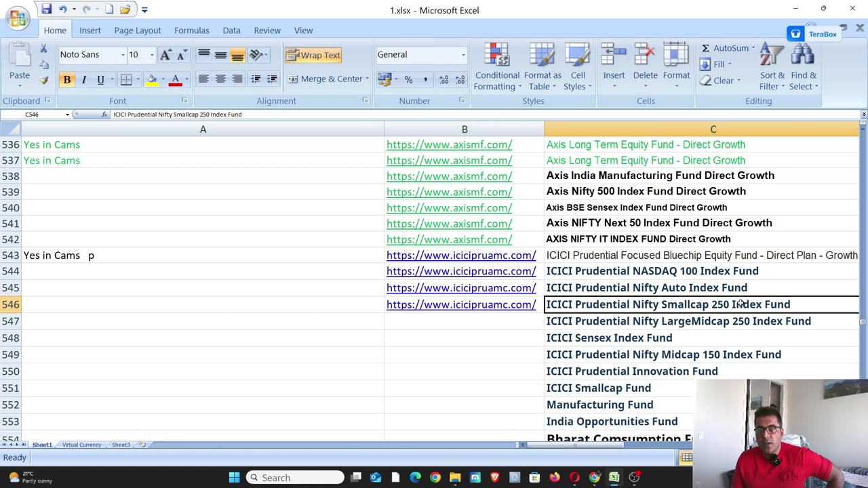Open the TeraBox overlay button
This screenshot has height=488, width=868.
[x=814, y=34]
